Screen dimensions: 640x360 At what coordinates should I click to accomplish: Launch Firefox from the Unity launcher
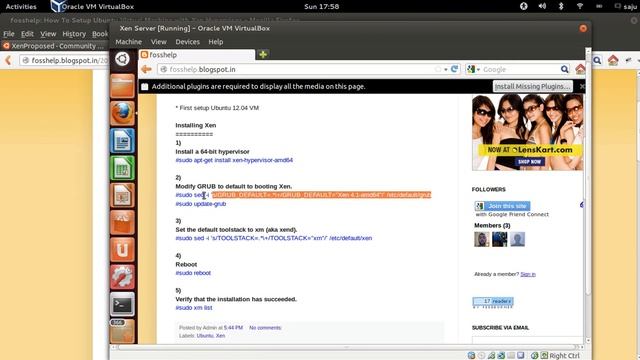coord(122,113)
